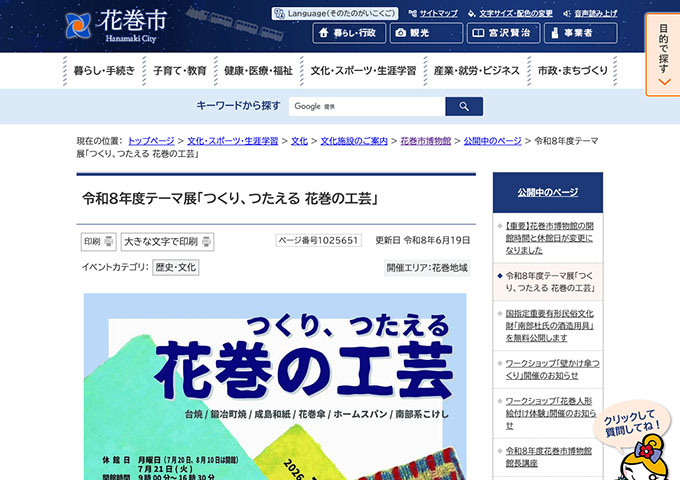This screenshot has width=680, height=480.
Task: Expand the 目的で探す side tab
Action: point(663,55)
